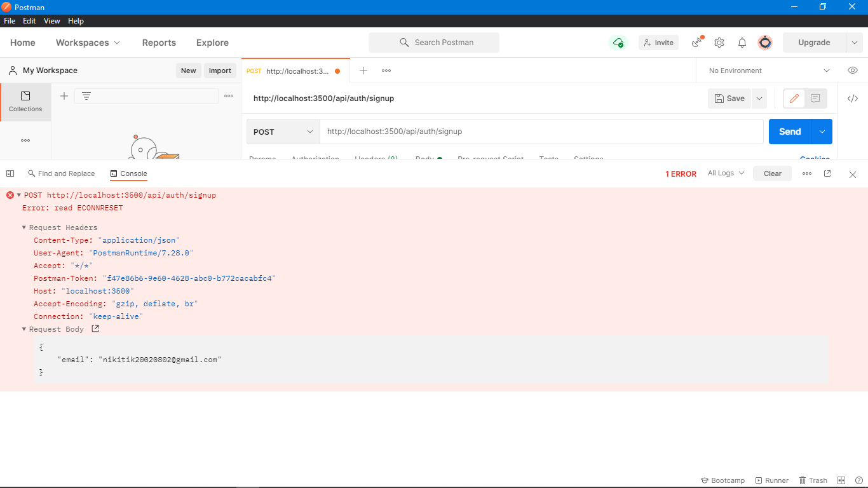Open the Help menu
Screen dimensions: 868x488
76,21
